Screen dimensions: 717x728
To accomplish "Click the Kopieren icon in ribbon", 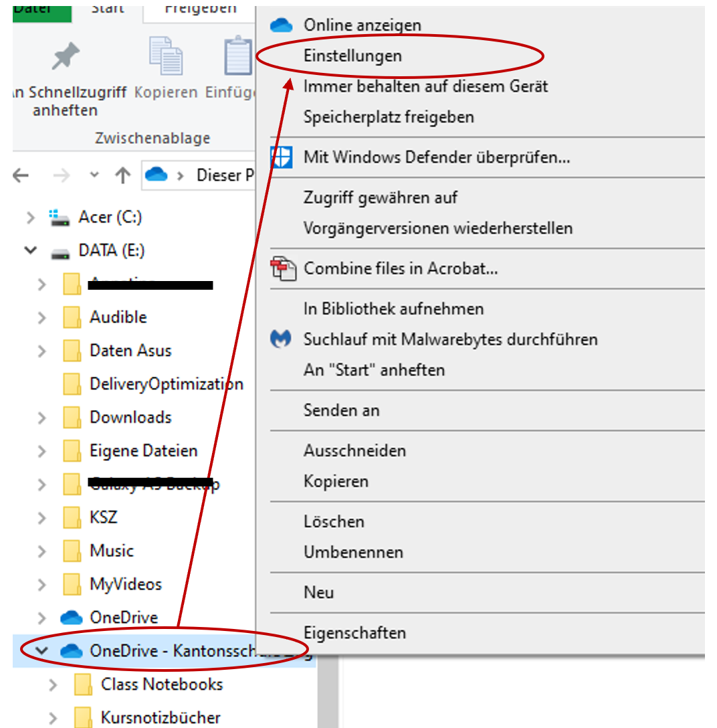I will click(166, 56).
